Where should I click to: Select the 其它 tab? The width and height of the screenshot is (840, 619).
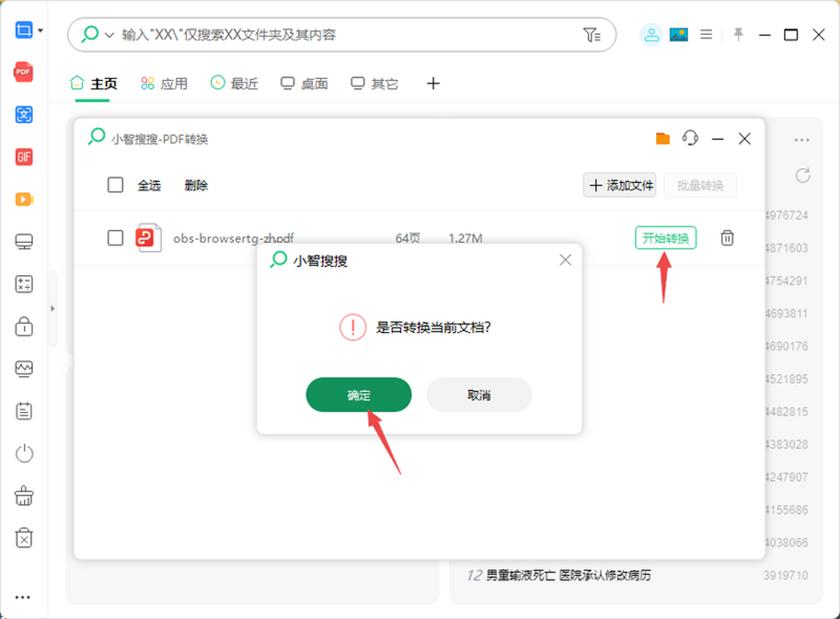[x=374, y=84]
